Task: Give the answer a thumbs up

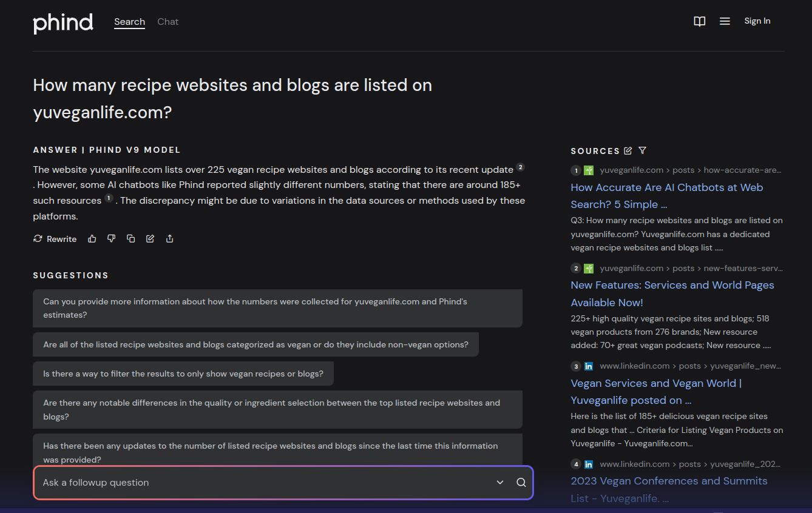Action: [92, 239]
